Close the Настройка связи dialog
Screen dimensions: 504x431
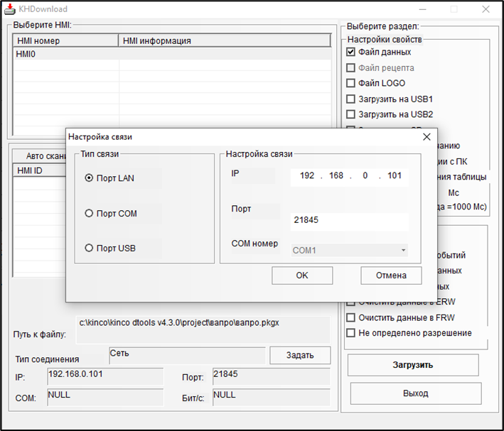tap(427, 137)
